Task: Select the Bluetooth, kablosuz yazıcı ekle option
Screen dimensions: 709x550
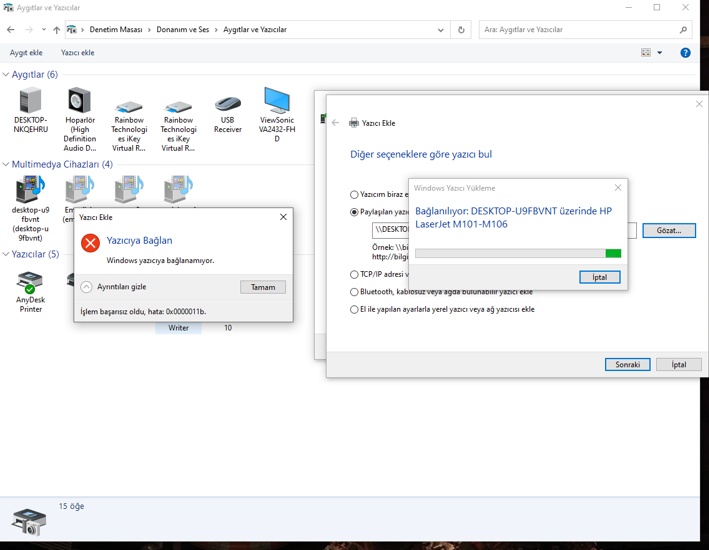Action: pos(354,292)
